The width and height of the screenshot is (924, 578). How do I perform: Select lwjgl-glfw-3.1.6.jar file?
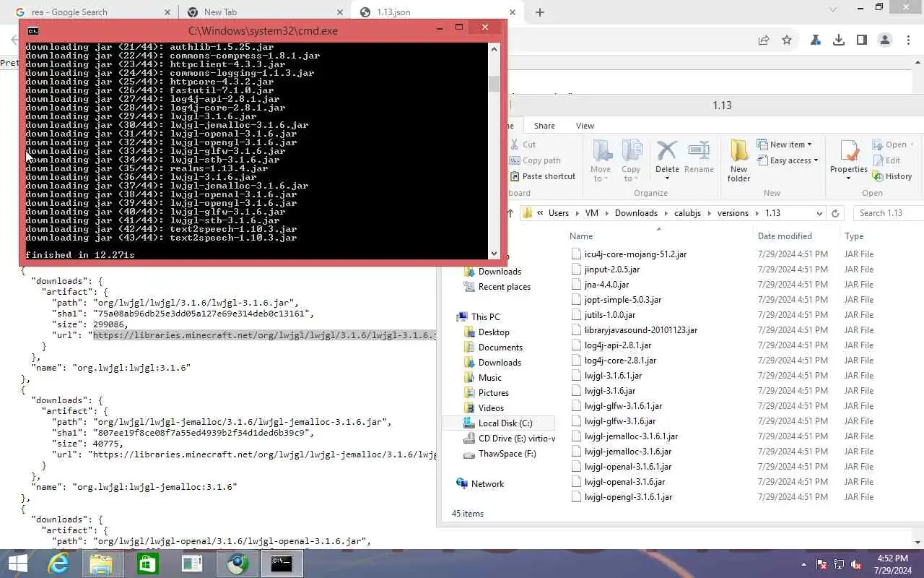[620, 421]
